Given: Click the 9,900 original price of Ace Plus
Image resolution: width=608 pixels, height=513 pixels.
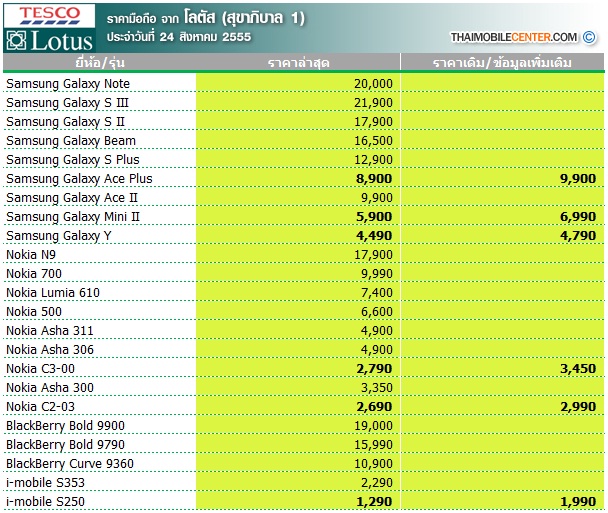Looking at the screenshot, I should [578, 179].
